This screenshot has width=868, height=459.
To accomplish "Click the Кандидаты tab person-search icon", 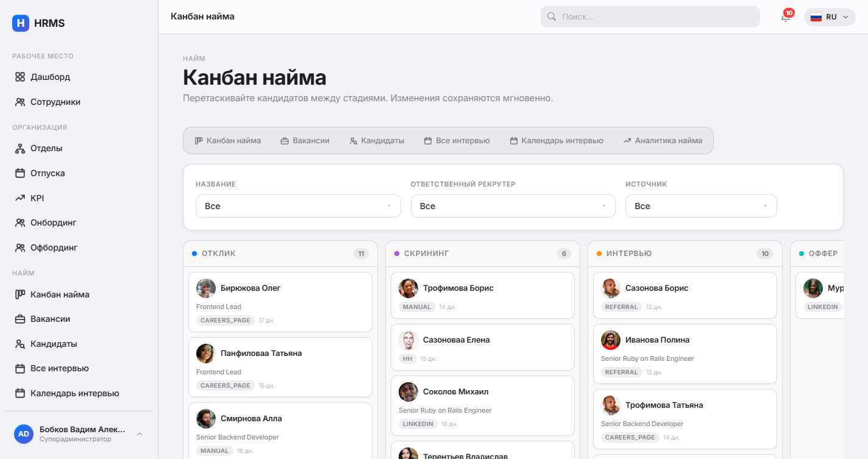I will [x=354, y=141].
